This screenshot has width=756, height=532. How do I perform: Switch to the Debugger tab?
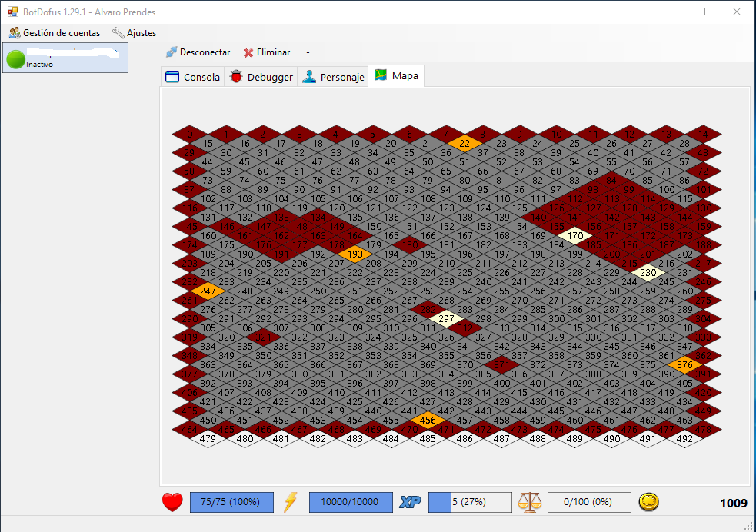[x=261, y=77]
